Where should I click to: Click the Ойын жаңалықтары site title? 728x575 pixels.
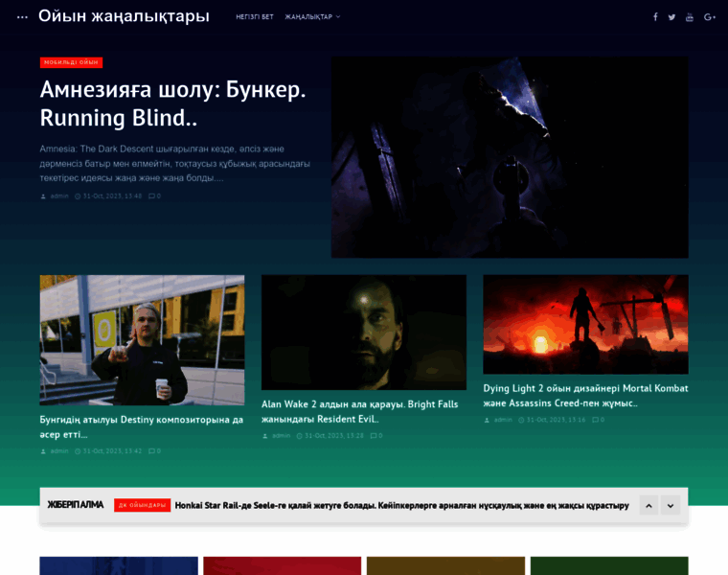point(124,16)
